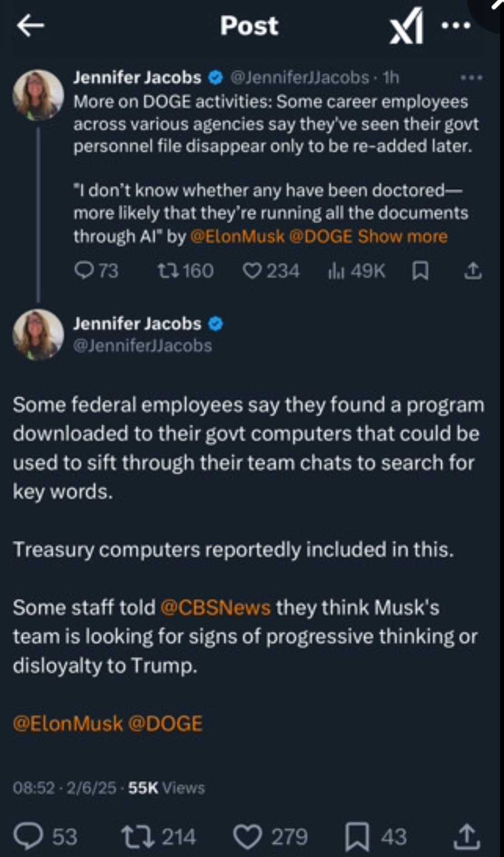Expand the post with Show more

tap(402, 236)
